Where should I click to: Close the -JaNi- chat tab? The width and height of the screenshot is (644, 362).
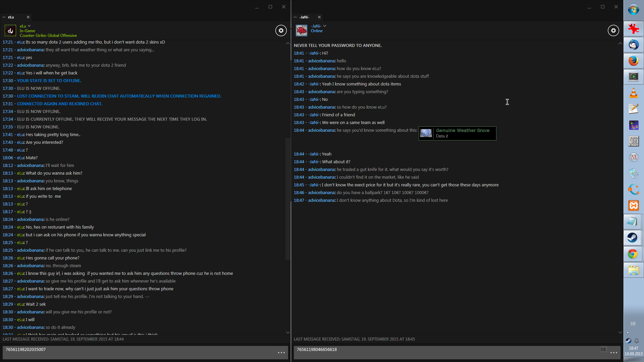319,17
